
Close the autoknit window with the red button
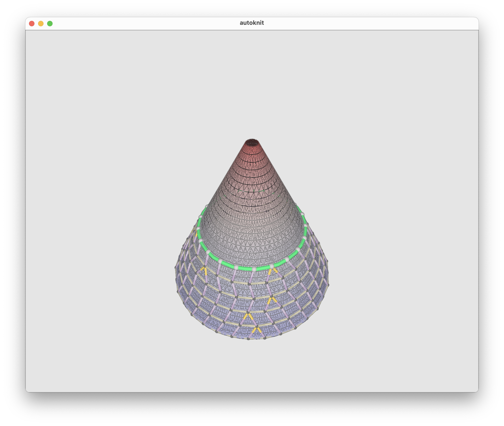32,23
